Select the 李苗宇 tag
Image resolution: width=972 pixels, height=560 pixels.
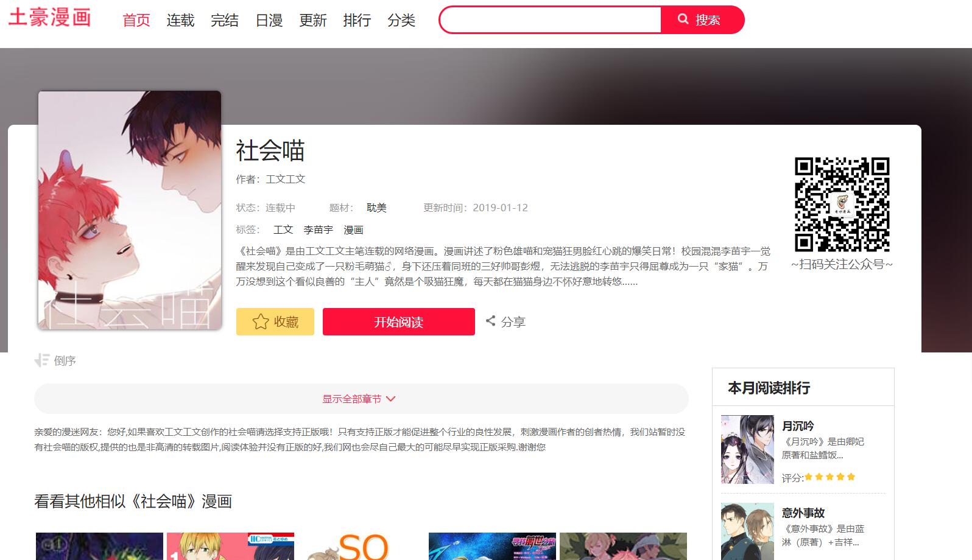(319, 229)
